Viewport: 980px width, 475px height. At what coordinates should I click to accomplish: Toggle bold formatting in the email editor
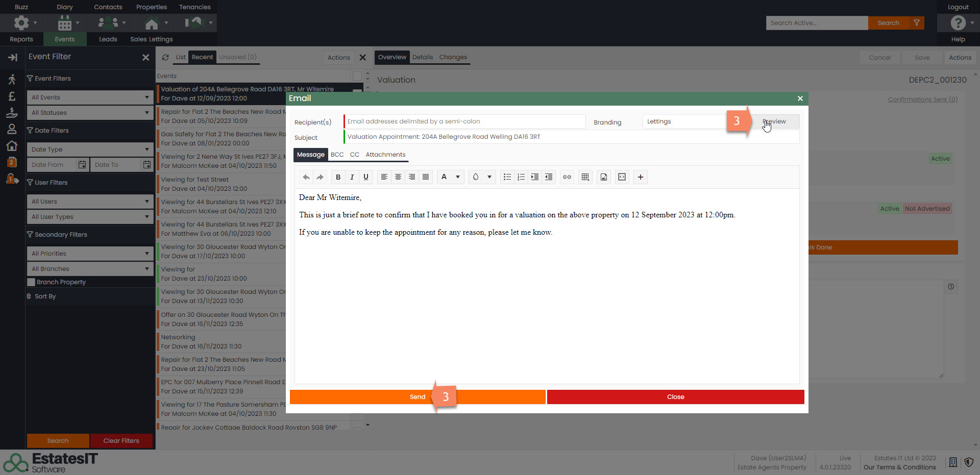pos(338,177)
